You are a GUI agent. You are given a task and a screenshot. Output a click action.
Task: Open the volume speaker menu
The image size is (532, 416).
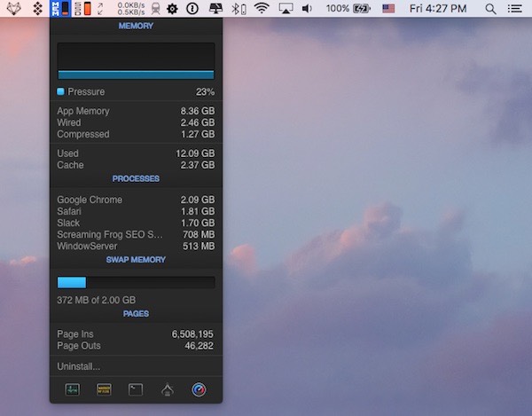(307, 9)
